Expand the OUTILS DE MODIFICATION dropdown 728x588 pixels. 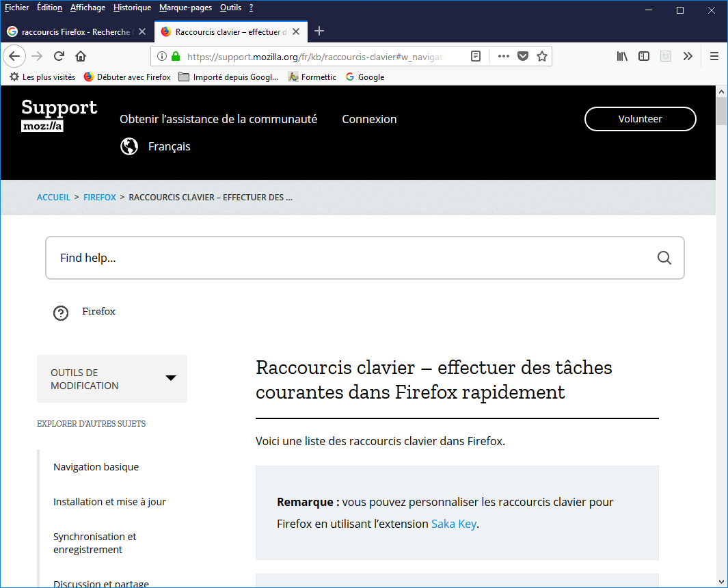(112, 379)
